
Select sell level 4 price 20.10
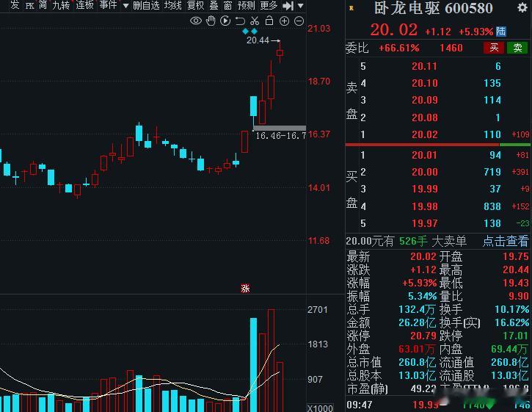tap(424, 83)
